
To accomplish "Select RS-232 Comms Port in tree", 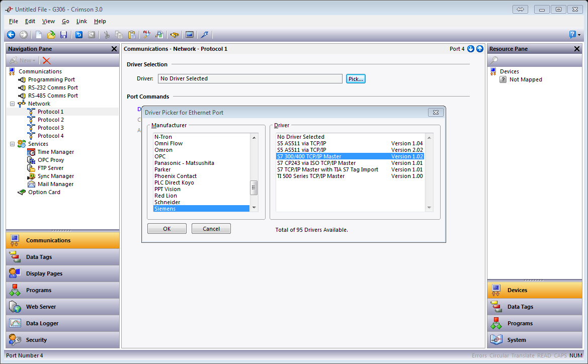I will (53, 87).
